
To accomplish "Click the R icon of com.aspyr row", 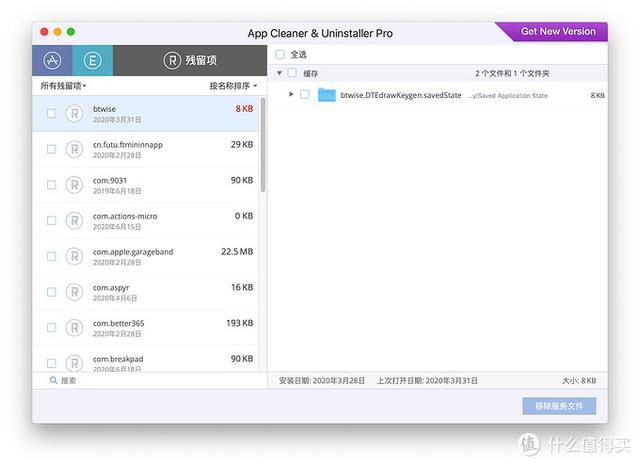I will tap(74, 292).
